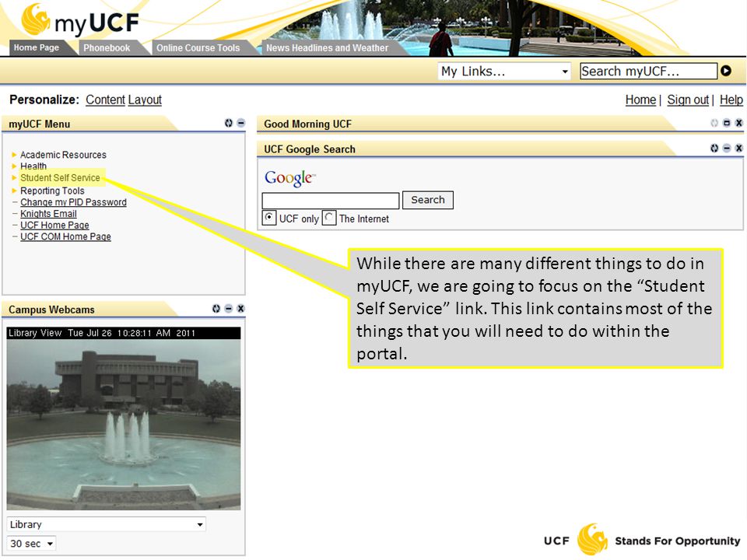Click the Sign out link
The image size is (747, 560).
click(x=688, y=100)
